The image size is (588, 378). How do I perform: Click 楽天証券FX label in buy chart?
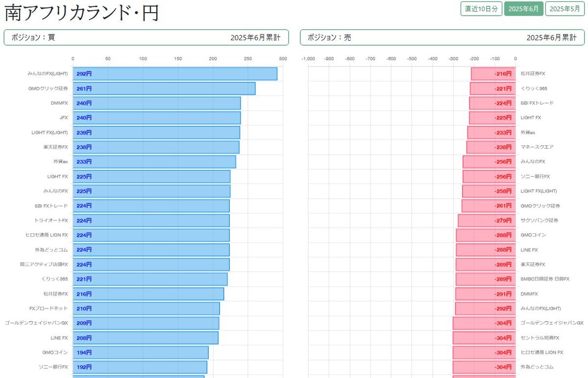(x=56, y=147)
